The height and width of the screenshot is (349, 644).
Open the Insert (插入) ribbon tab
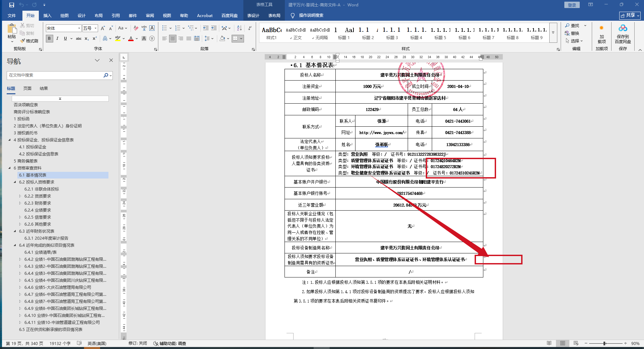[x=48, y=15]
